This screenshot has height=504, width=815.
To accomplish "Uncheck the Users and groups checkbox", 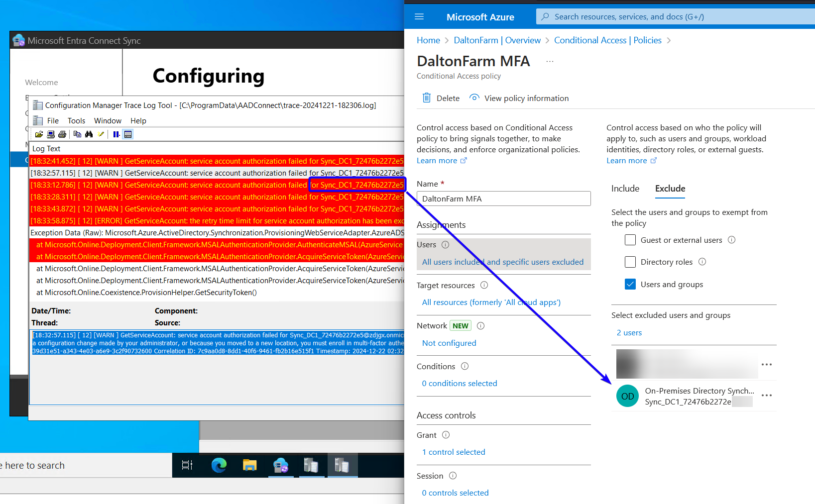I will (x=630, y=284).
